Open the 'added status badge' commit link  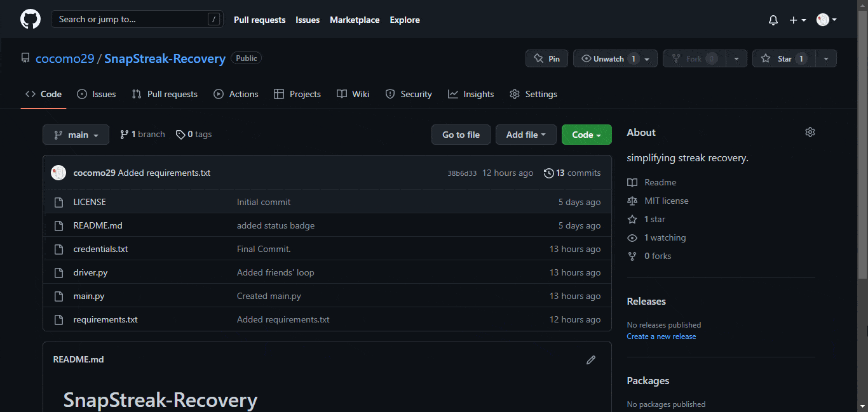point(276,225)
